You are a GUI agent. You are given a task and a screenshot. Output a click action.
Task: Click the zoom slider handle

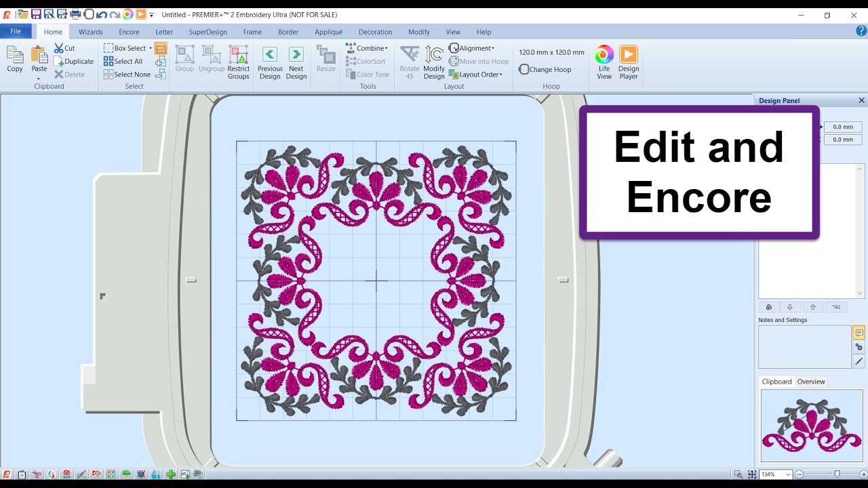[x=837, y=474]
